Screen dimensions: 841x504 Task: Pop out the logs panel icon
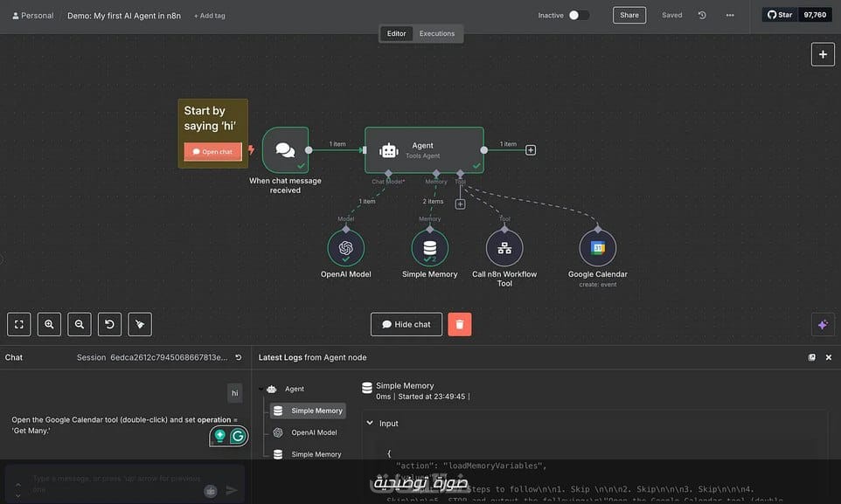click(811, 357)
